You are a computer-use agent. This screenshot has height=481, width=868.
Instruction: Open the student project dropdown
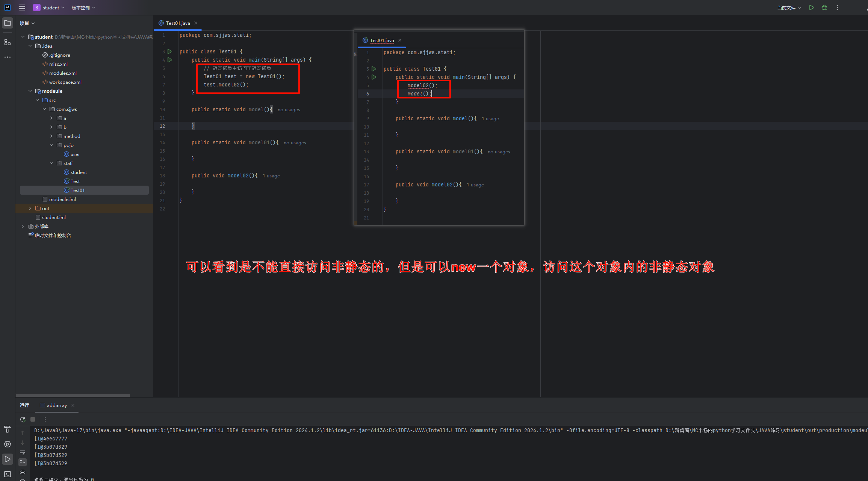tap(49, 8)
